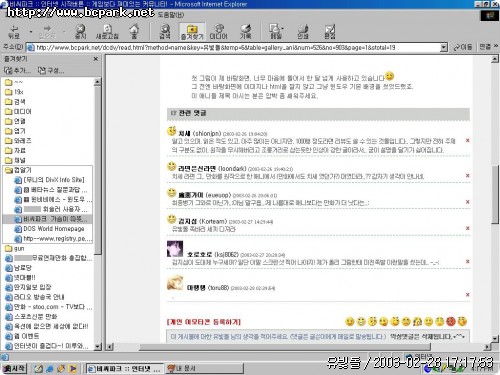The width and height of the screenshot is (500, 375).
Task: Open the 라디오 방송국 안내 favorite
Action: [35, 297]
